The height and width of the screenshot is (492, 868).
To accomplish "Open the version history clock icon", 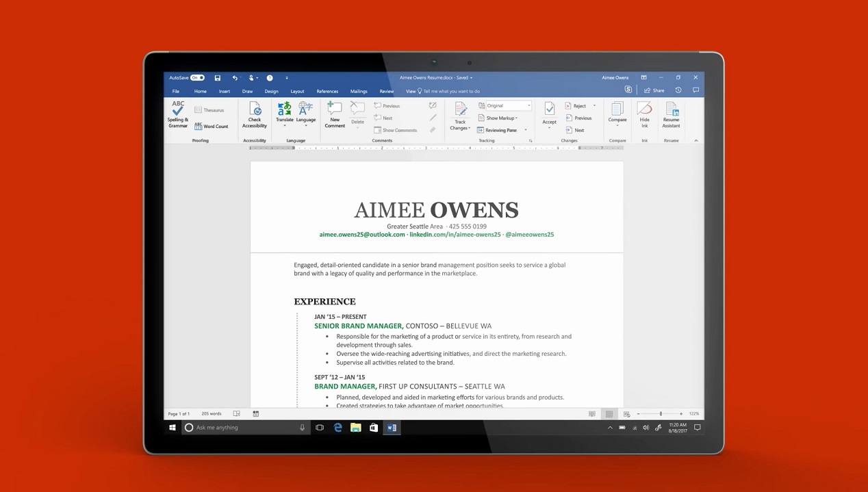I will point(678,90).
